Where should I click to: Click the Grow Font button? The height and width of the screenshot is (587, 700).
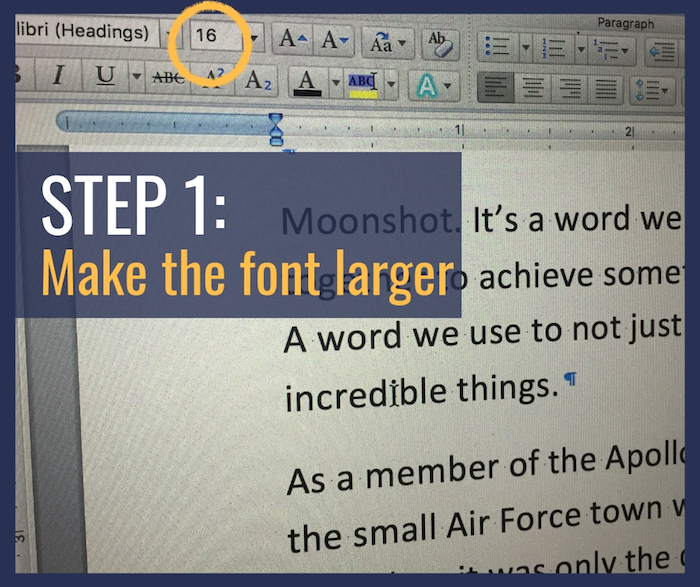tap(293, 40)
